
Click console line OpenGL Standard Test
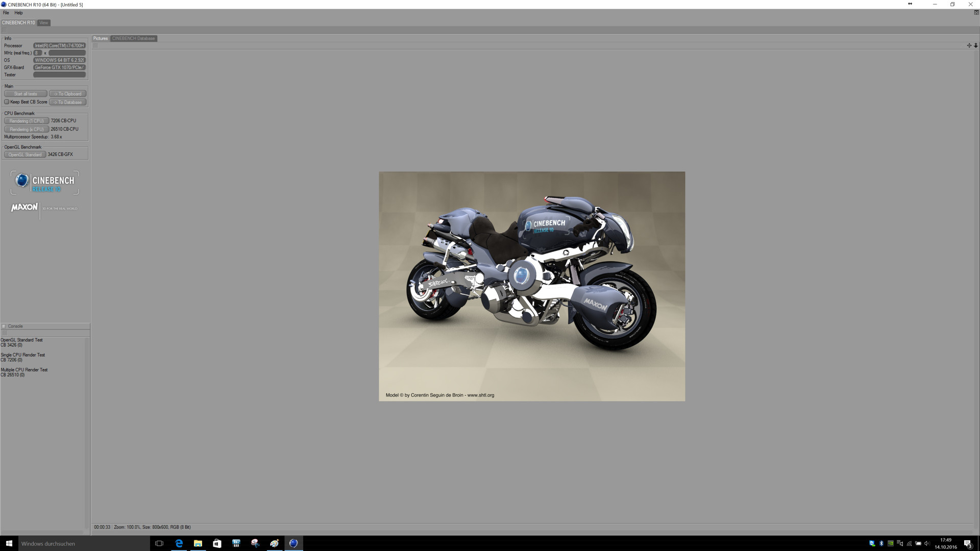(22, 340)
